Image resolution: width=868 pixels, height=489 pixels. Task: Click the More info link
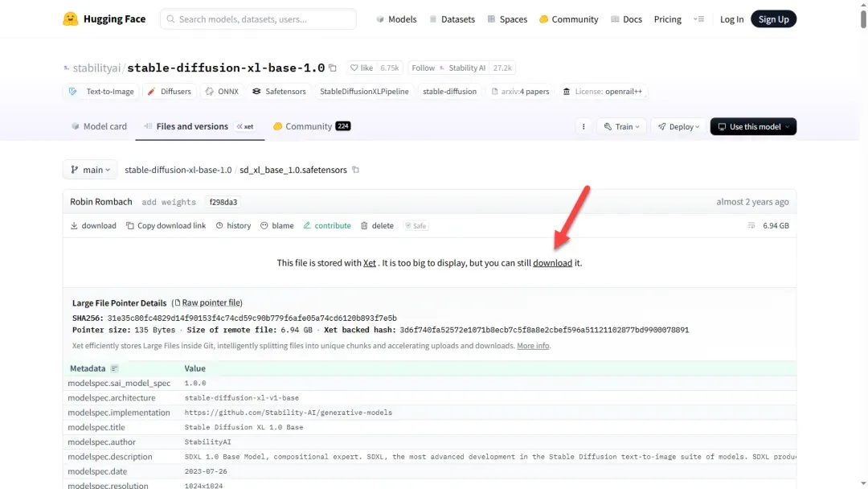coord(533,346)
